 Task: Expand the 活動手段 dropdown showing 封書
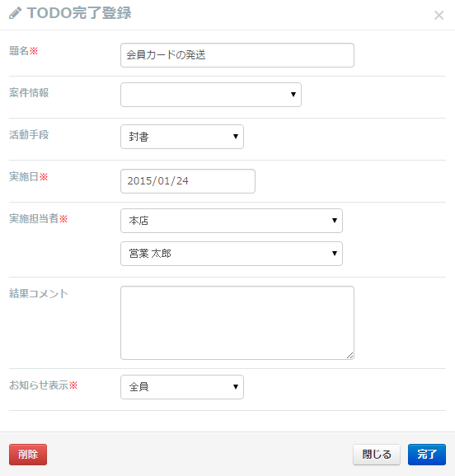(182, 137)
